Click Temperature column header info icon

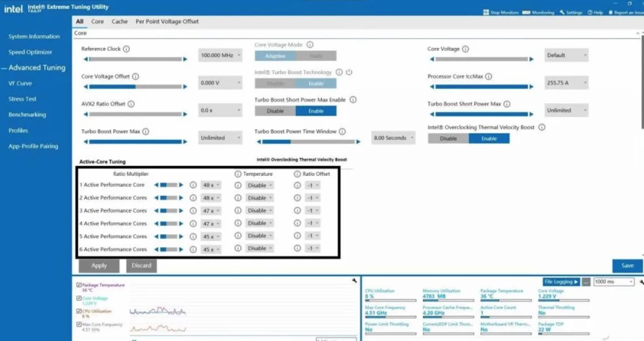(238, 174)
